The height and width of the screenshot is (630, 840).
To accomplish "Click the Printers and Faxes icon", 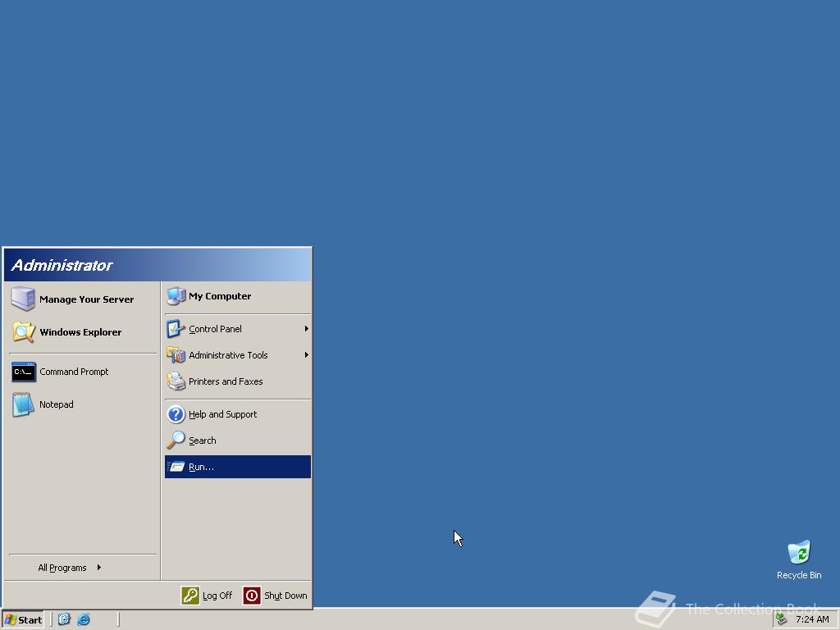I will click(176, 381).
